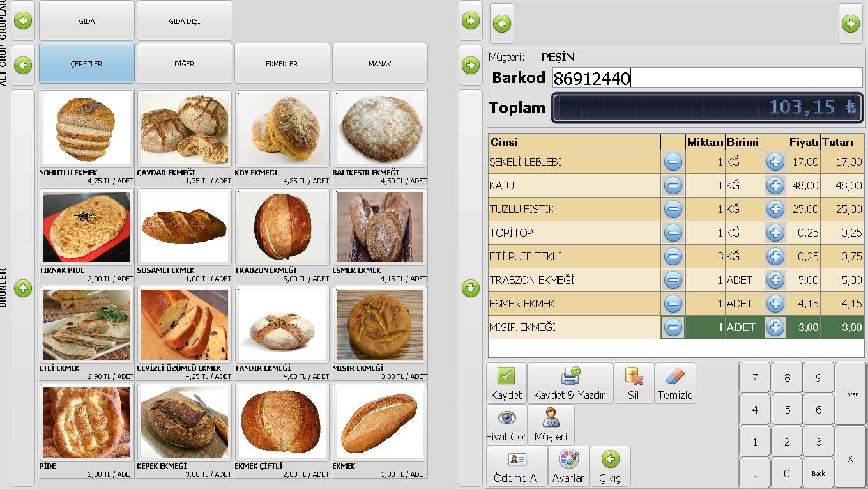Select the DİĞER subgroup

click(185, 64)
